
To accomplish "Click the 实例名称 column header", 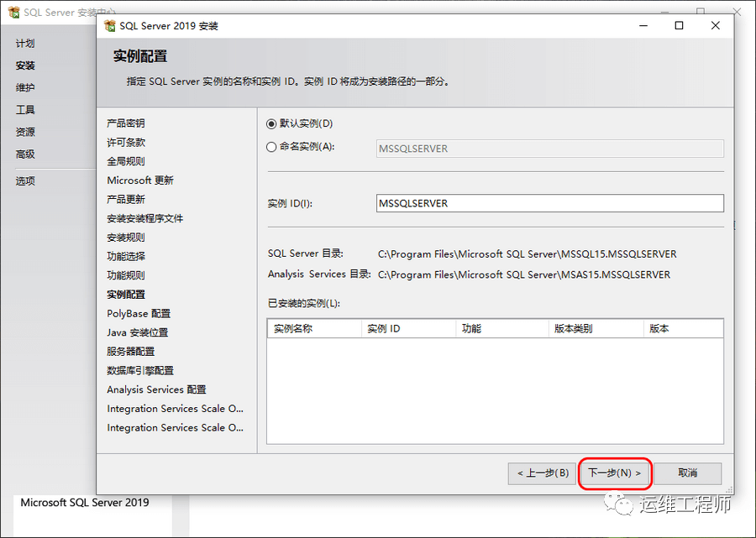I will tap(314, 328).
